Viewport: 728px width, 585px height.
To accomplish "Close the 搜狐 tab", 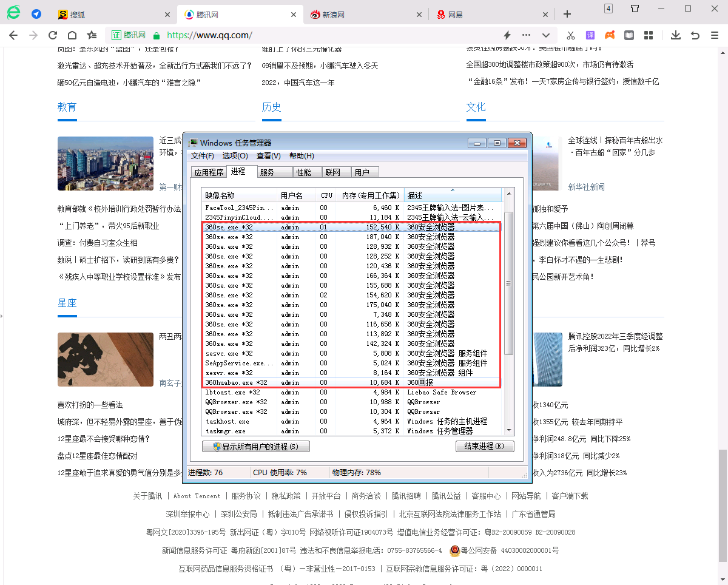I will (168, 15).
